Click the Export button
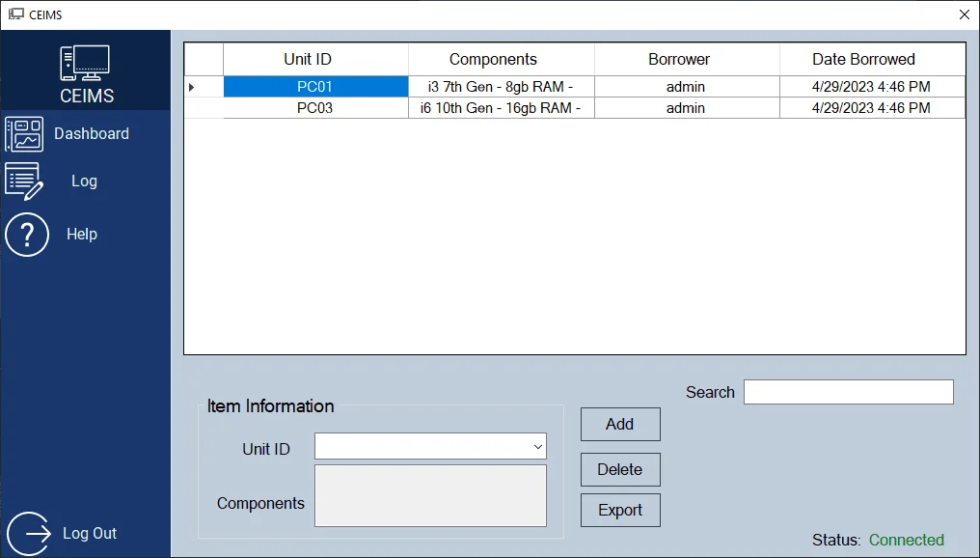The height and width of the screenshot is (558, 980). [620, 511]
